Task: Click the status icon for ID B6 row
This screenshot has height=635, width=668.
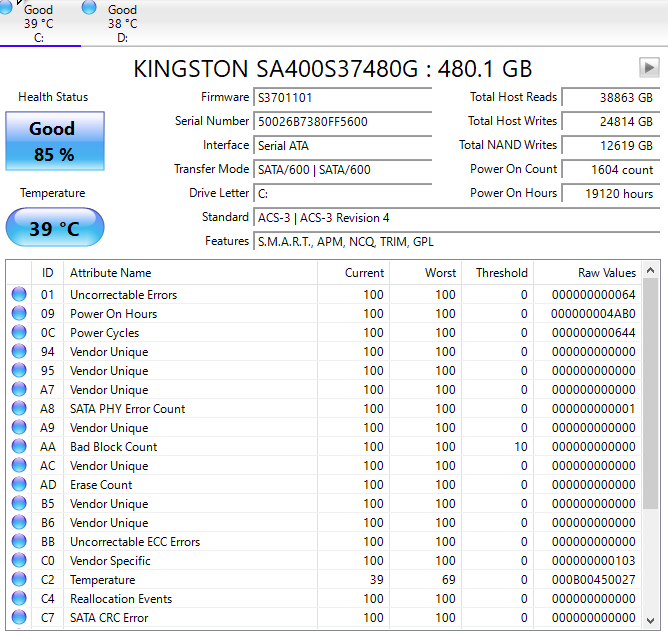Action: (19, 522)
